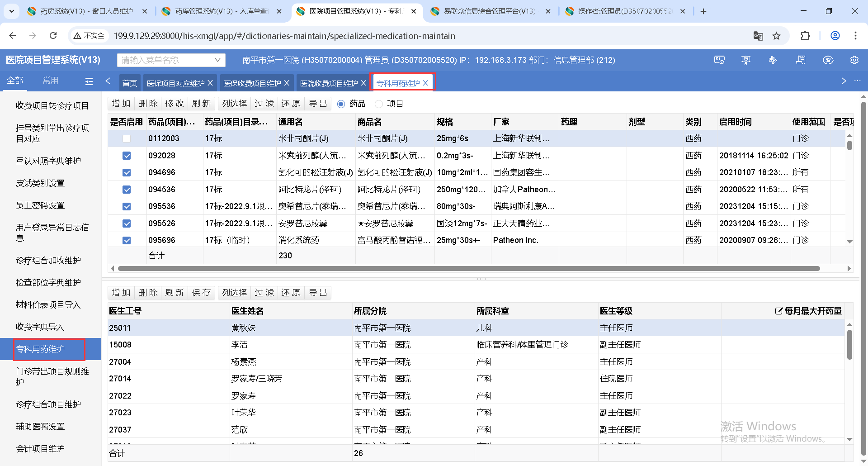Viewport: 868px width, 466px height.
Task: Click the oval SI badge icon
Action: (x=828, y=60)
